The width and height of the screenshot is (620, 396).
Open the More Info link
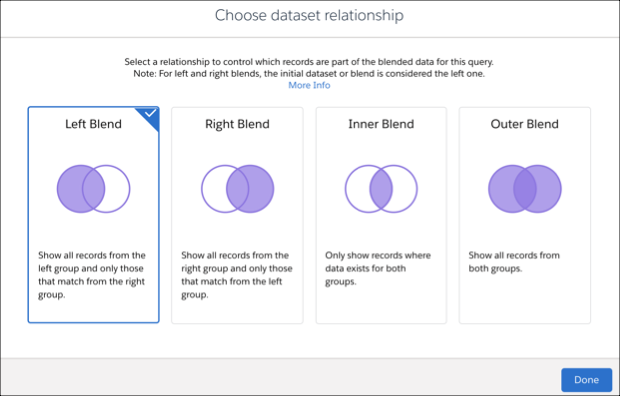coord(309,85)
